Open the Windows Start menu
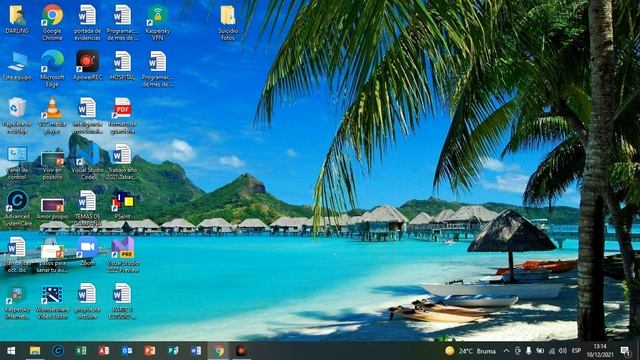This screenshot has height=360, width=640. click(x=11, y=351)
